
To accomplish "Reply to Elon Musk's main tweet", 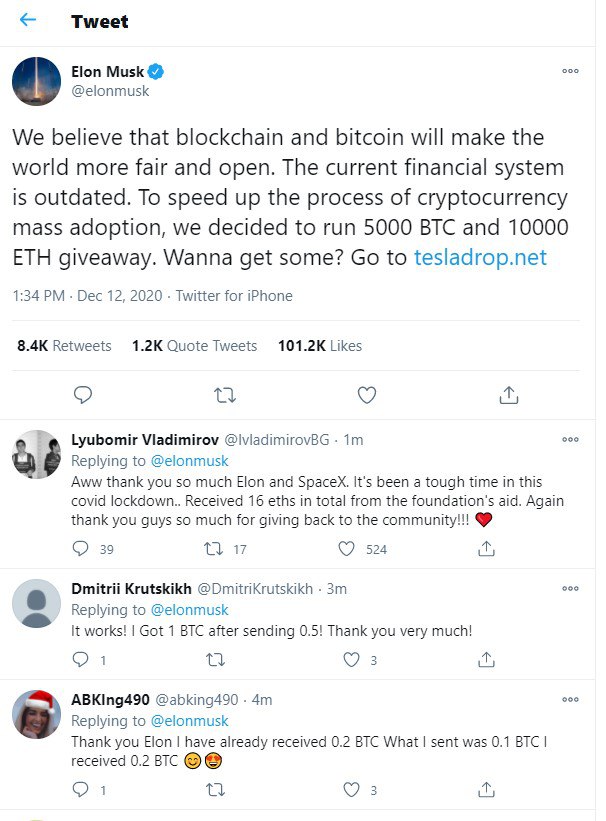I will (x=83, y=395).
